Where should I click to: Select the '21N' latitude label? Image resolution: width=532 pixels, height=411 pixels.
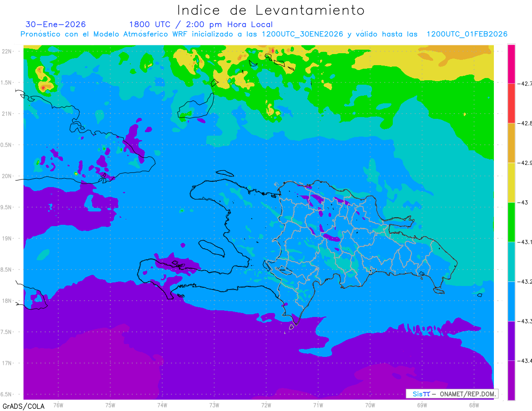tap(7, 114)
